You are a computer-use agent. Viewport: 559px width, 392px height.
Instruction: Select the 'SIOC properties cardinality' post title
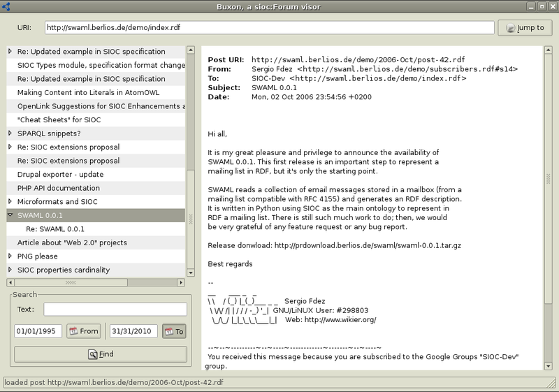click(64, 270)
